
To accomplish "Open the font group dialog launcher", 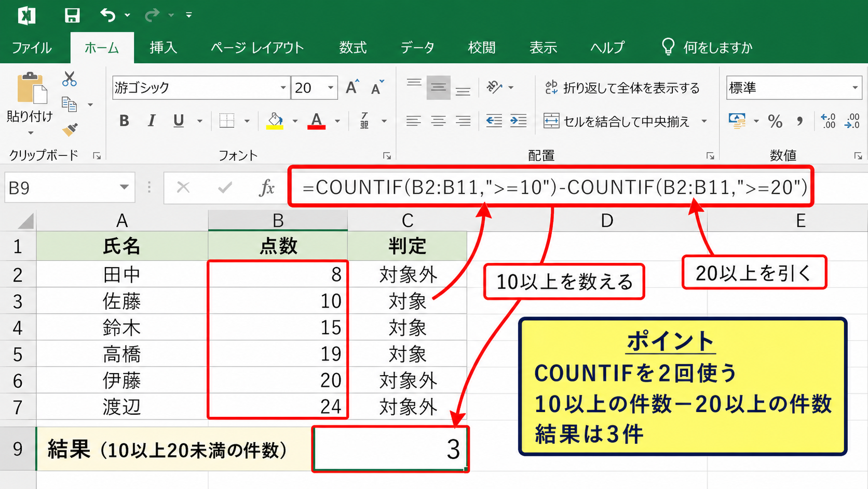I will click(x=387, y=155).
